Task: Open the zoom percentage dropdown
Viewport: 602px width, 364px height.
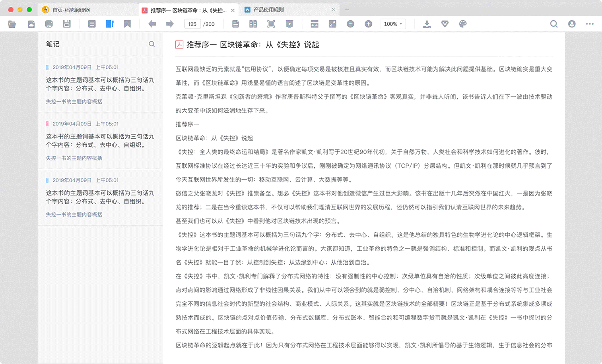Action: [392, 24]
